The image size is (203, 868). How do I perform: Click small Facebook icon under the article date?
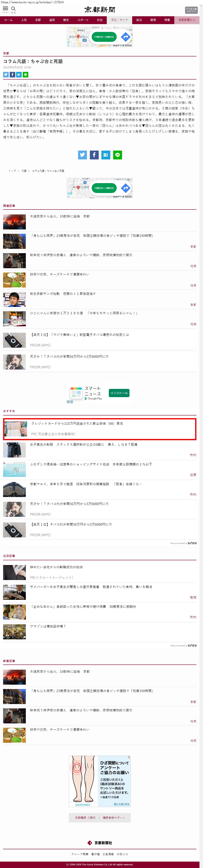[12, 75]
